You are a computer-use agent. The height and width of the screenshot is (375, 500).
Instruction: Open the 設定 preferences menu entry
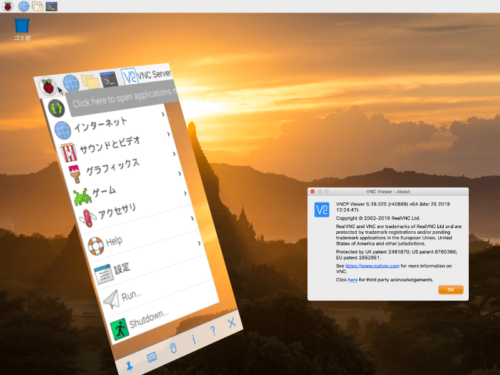(x=121, y=268)
